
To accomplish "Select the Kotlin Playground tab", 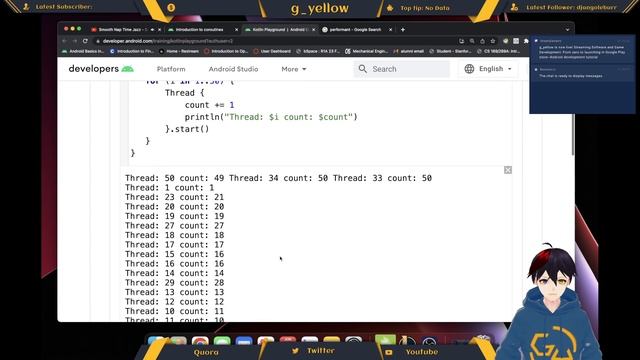I will click(x=280, y=30).
